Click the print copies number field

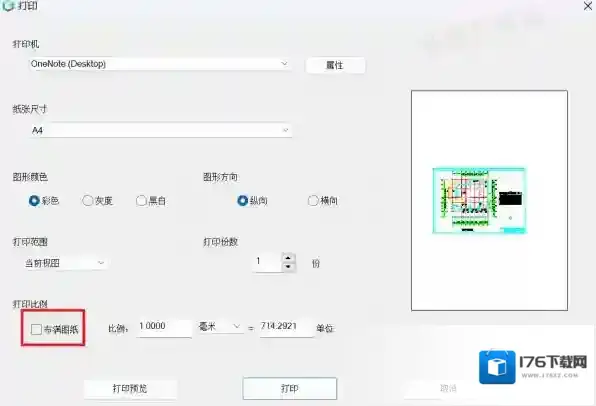(267, 262)
